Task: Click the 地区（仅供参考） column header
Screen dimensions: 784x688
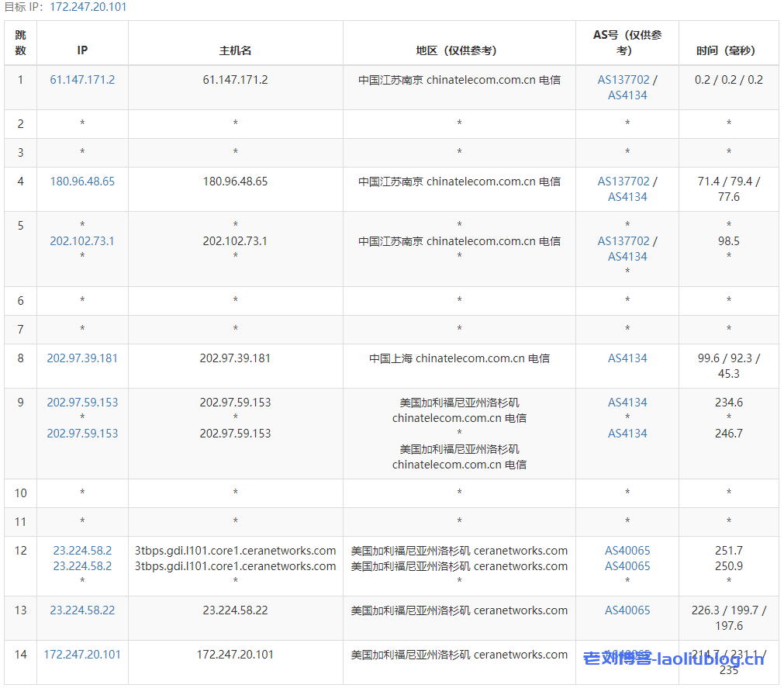Action: tap(459, 50)
